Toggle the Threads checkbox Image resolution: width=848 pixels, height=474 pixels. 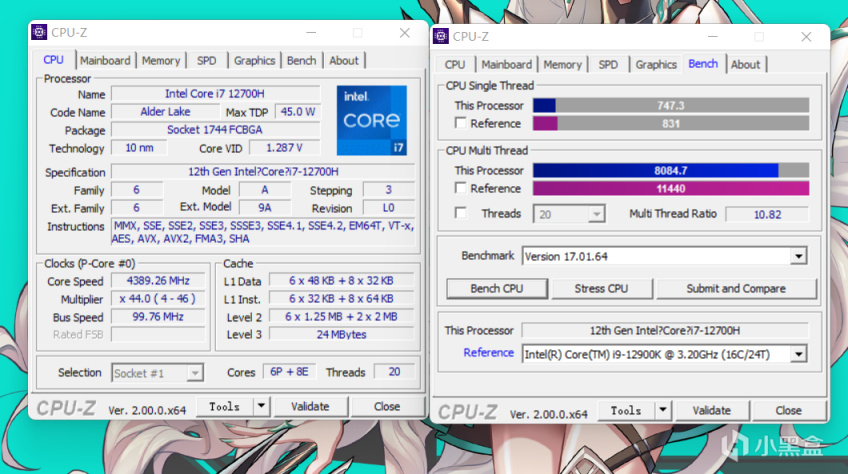[460, 213]
